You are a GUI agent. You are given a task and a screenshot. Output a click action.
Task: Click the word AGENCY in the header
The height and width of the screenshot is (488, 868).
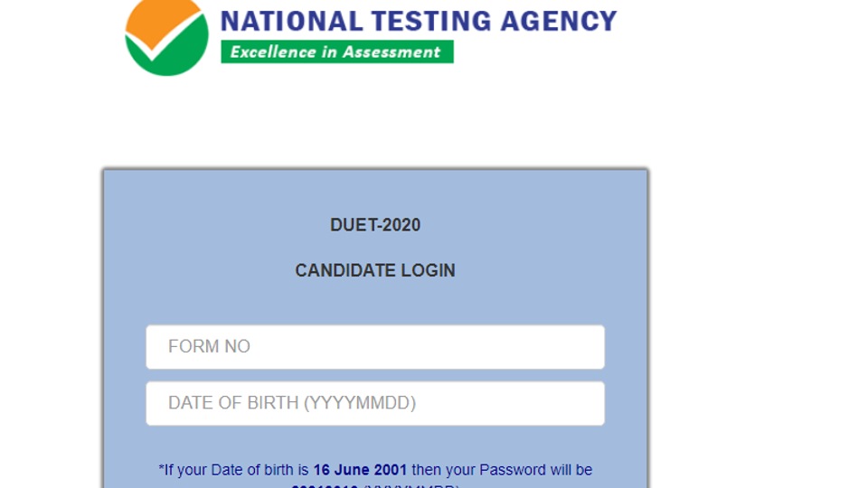tap(558, 22)
